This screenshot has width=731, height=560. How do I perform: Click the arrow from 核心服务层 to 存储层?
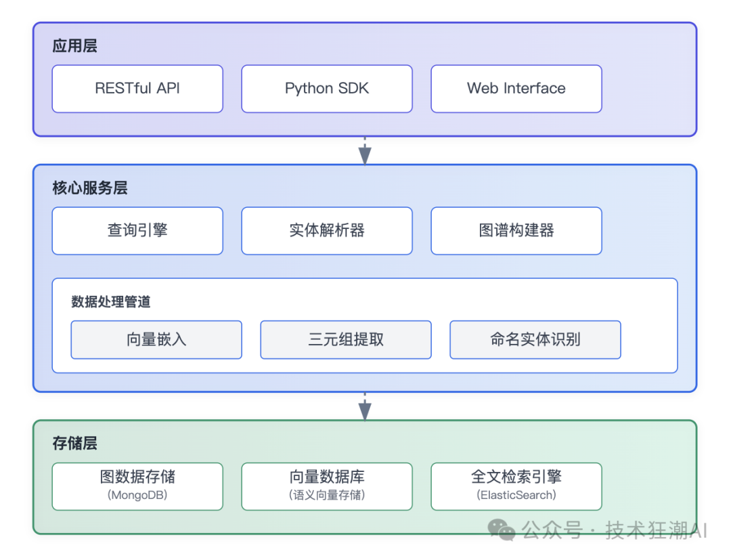365,406
